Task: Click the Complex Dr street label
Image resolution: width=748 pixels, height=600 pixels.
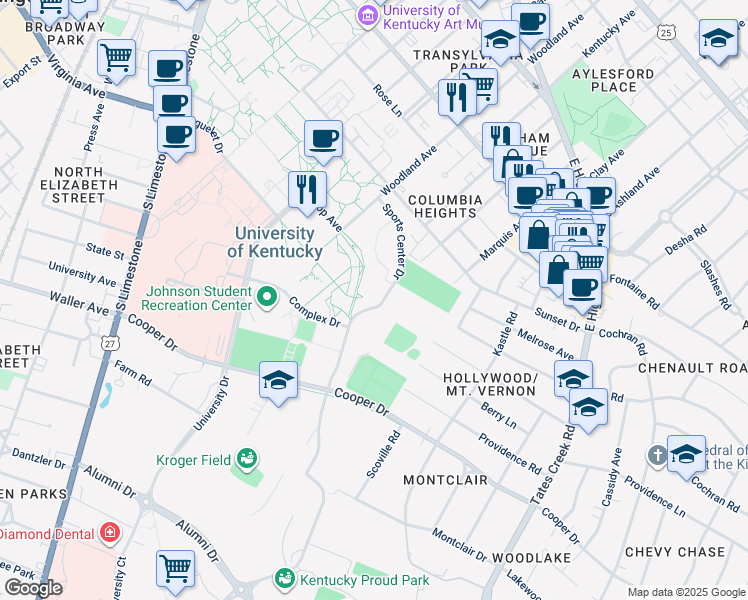Action: [314, 312]
